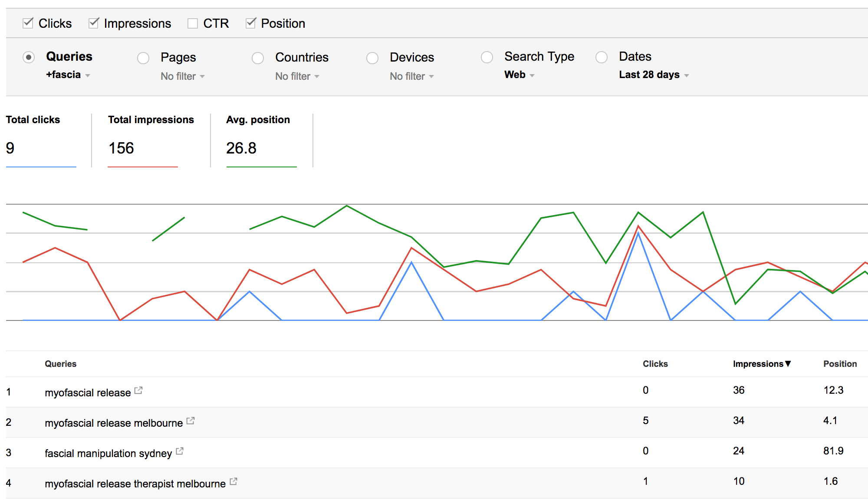Select the Countries radio button

coord(258,58)
